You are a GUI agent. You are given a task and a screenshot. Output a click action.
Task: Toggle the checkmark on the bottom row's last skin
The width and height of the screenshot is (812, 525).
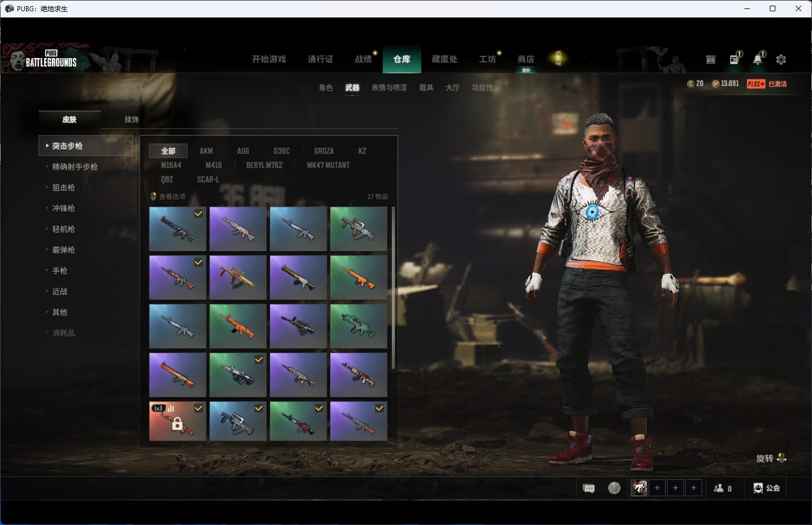(x=380, y=408)
